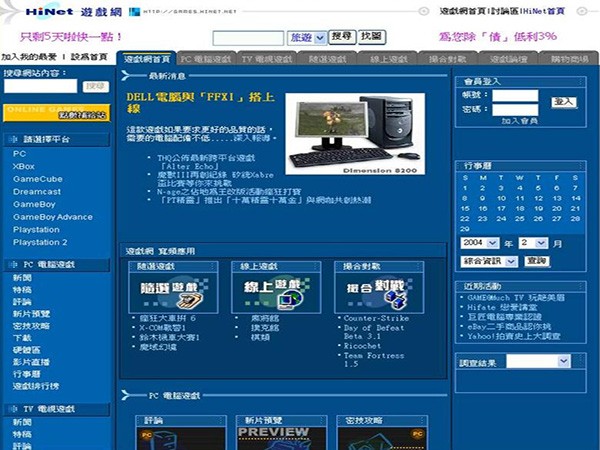Click the 查詢 calendar button
600x450 pixels.
[536, 261]
